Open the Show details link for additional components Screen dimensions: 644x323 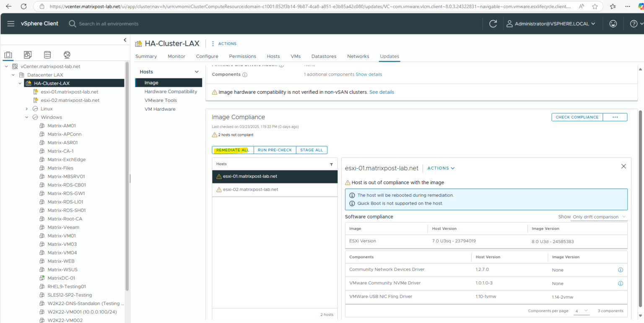(369, 74)
